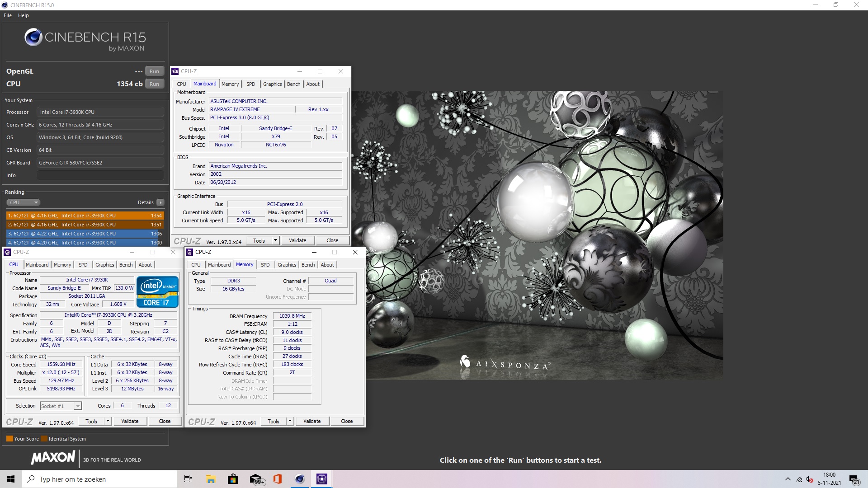Expand Tools dropdown arrow in Mainboard CPU-Z window
Screen dimensions: 868x488
point(275,240)
